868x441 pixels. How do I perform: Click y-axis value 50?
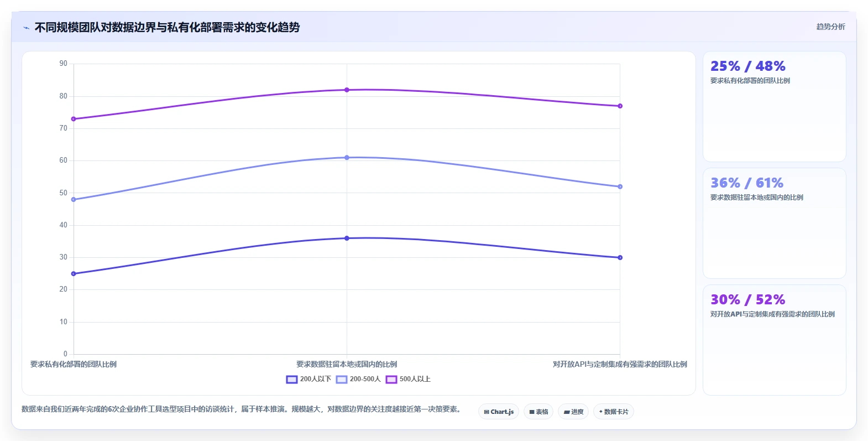click(x=63, y=193)
